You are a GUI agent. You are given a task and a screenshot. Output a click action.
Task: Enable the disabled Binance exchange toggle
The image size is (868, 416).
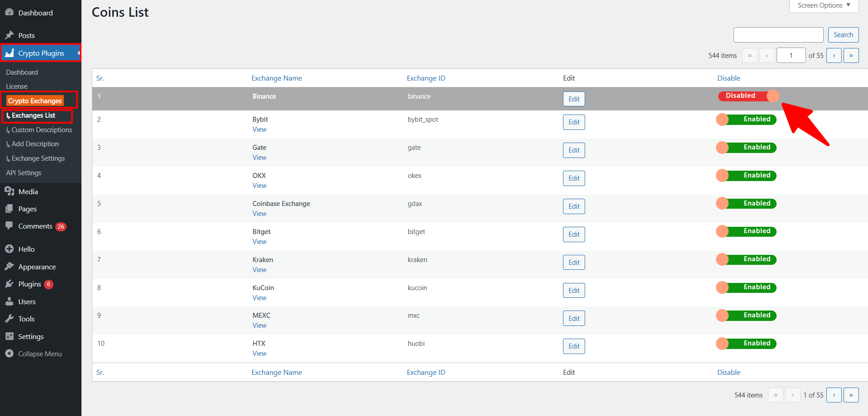(748, 96)
